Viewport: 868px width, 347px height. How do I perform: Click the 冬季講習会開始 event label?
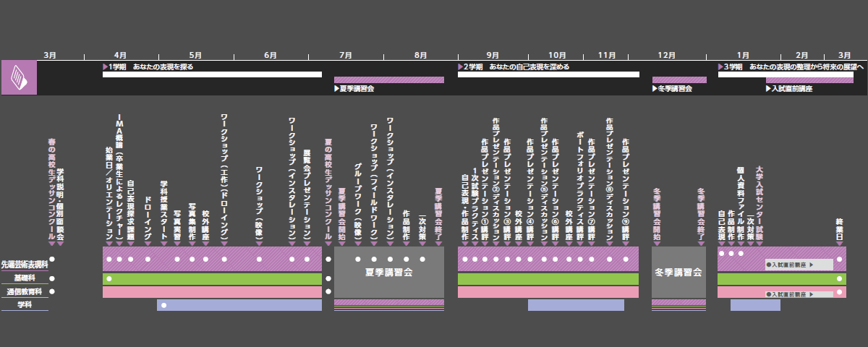(x=657, y=215)
